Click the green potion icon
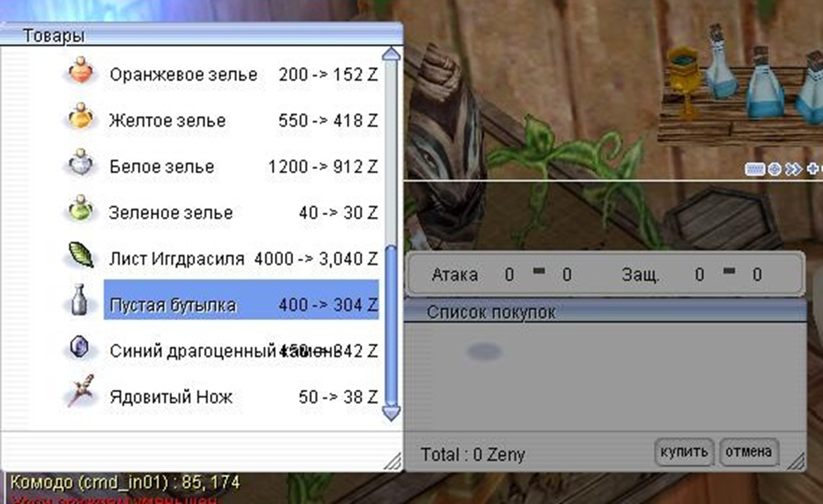823x504 pixels. [x=81, y=209]
